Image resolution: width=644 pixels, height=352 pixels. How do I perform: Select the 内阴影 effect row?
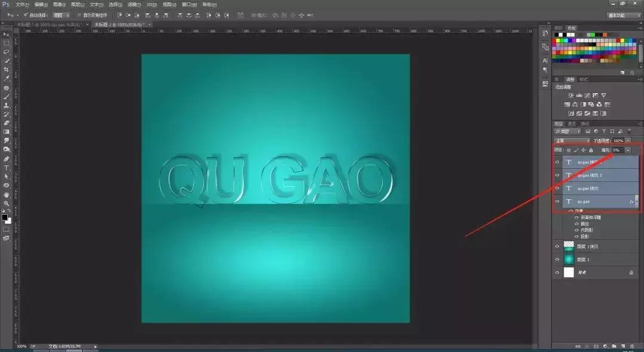click(587, 230)
